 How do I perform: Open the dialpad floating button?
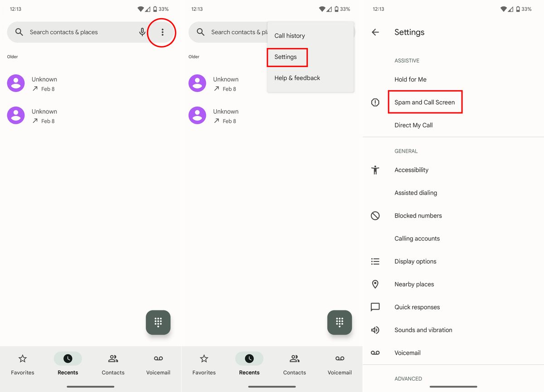[x=158, y=322]
